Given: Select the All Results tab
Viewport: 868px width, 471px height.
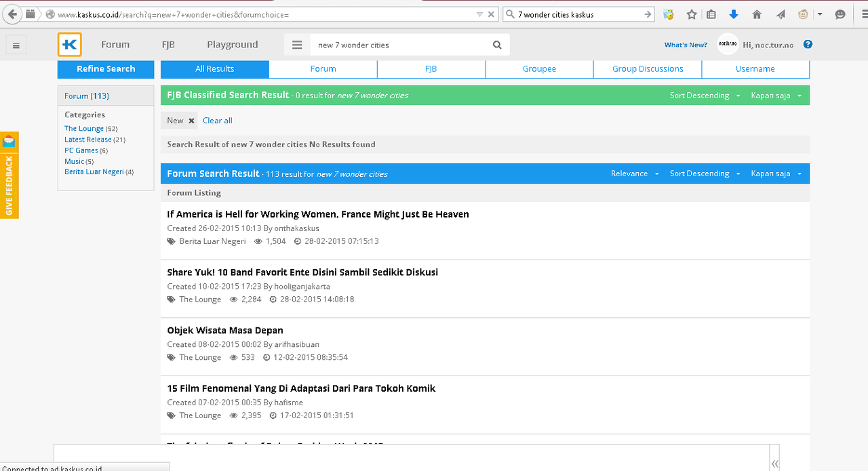Looking at the screenshot, I should [x=215, y=69].
